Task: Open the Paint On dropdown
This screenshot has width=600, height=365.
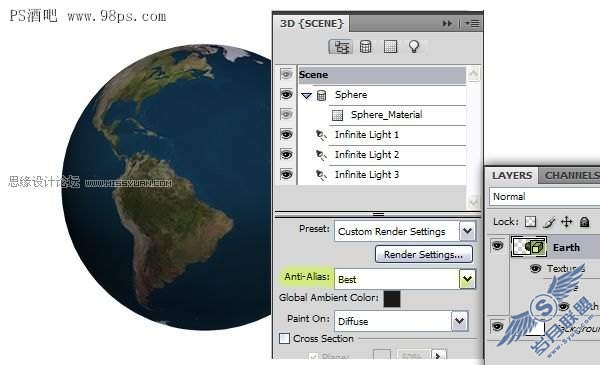Action: [x=459, y=321]
